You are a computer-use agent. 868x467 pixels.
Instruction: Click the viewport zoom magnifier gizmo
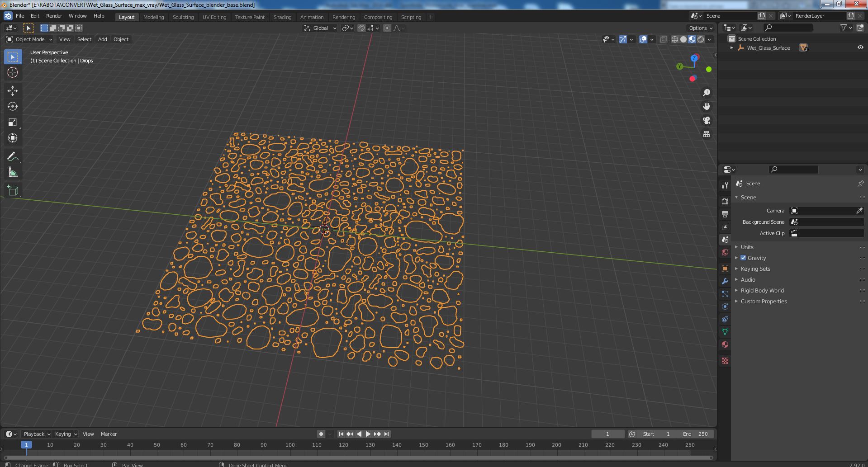point(707,93)
